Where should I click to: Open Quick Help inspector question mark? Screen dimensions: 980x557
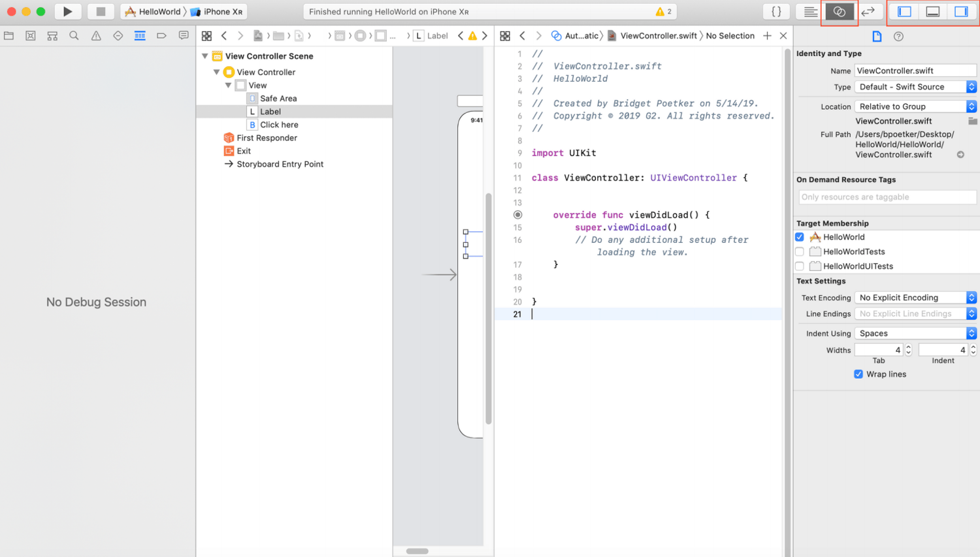coord(900,36)
